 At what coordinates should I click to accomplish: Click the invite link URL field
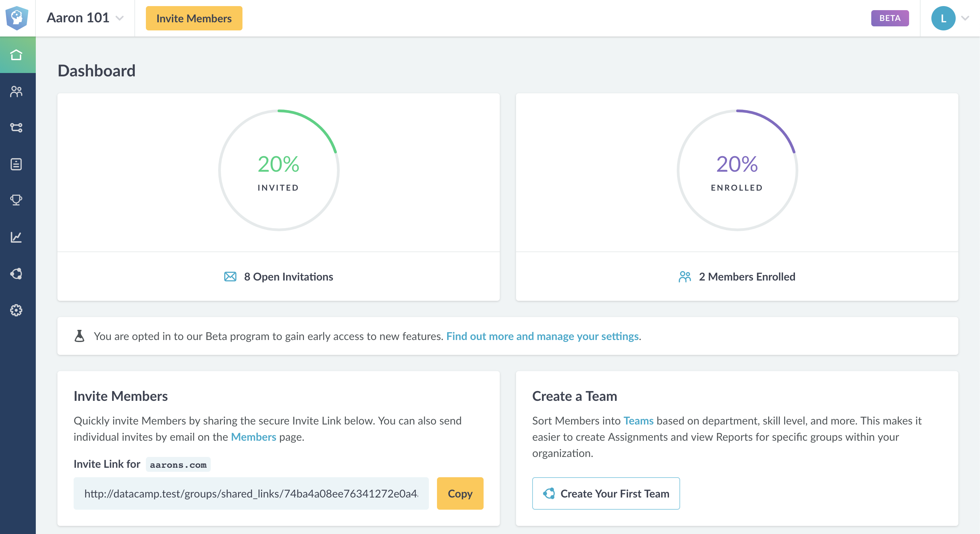(251, 493)
